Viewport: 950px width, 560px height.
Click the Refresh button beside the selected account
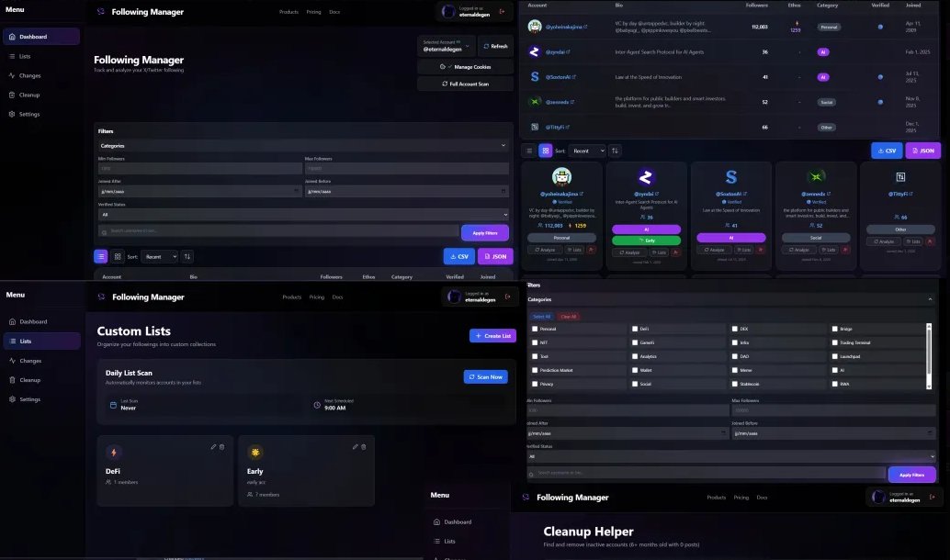[495, 46]
